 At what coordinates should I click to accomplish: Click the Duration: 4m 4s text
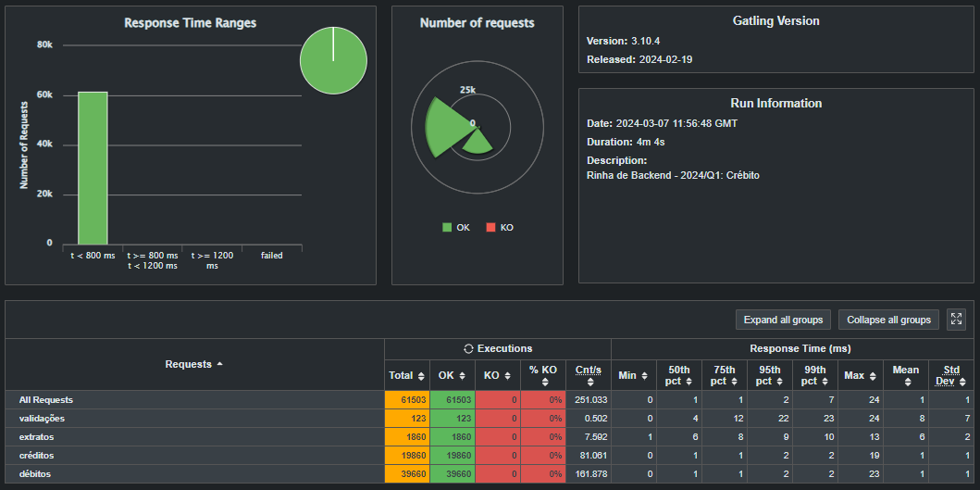pos(626,142)
